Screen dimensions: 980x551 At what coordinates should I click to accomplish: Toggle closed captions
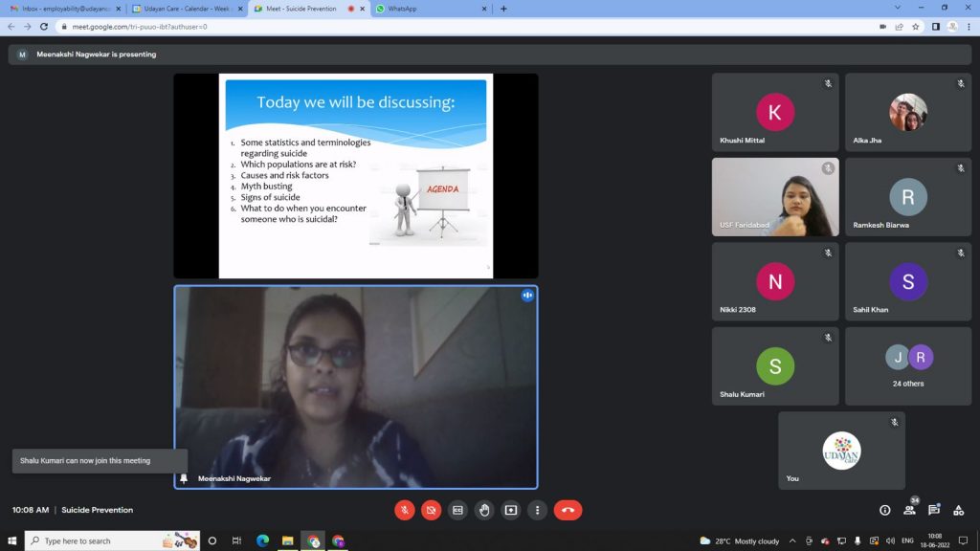(x=457, y=510)
